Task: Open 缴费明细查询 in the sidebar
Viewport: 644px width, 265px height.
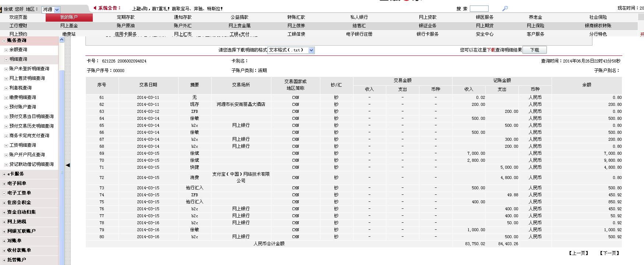Action: (x=22, y=97)
